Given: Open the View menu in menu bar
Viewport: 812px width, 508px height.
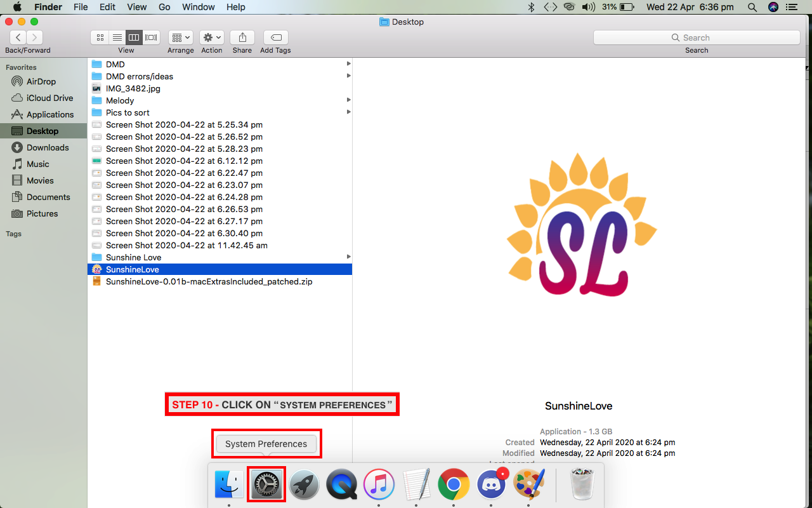Looking at the screenshot, I should 136,7.
